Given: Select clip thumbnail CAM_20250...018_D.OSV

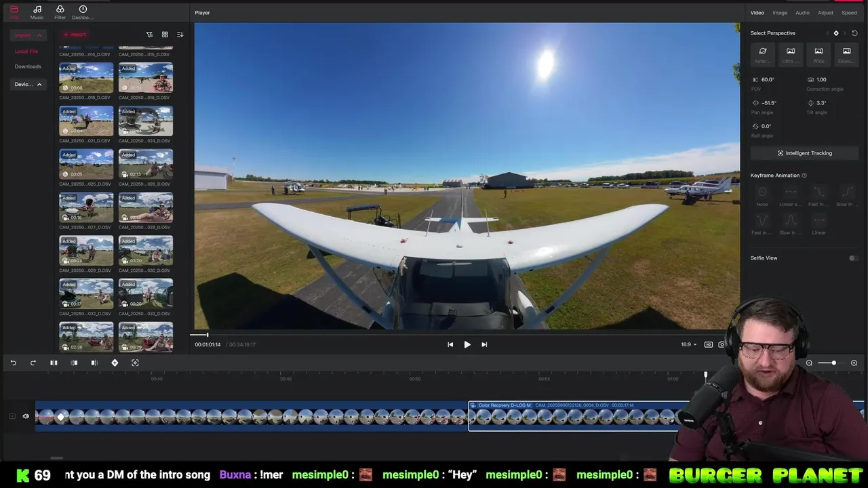Looking at the screenshot, I should tap(86, 78).
